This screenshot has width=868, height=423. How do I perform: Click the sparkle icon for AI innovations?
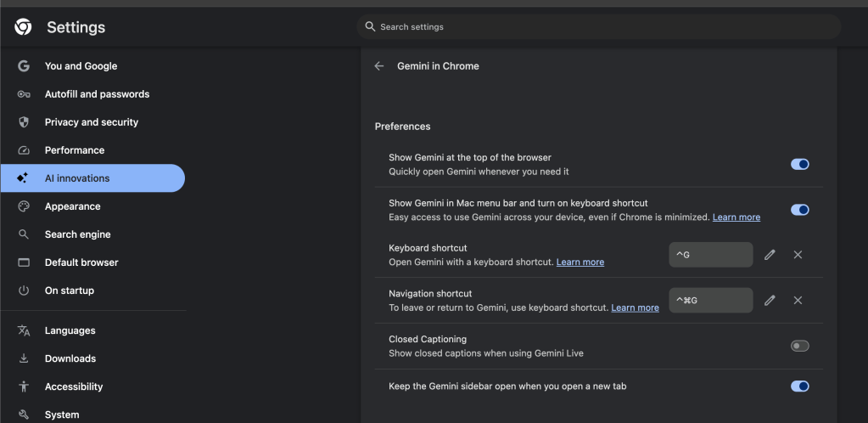22,178
